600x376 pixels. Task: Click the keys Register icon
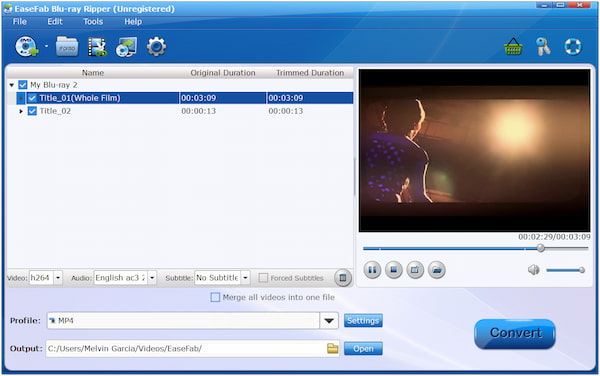[x=543, y=47]
